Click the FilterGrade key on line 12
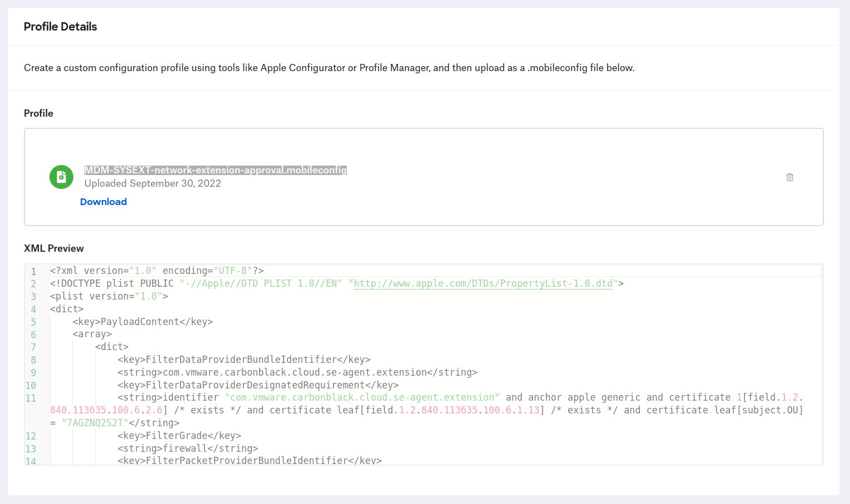 pos(177,436)
